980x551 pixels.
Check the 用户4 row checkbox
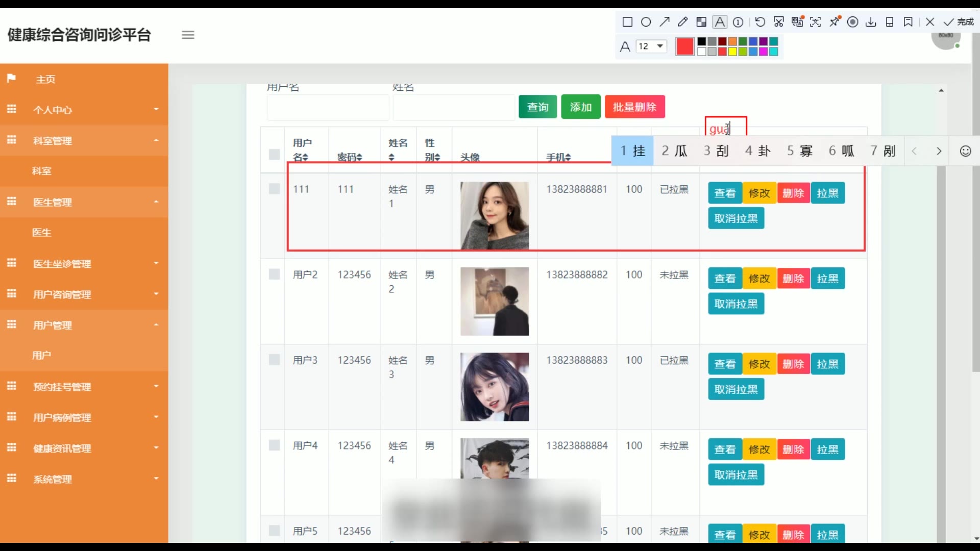click(x=274, y=445)
